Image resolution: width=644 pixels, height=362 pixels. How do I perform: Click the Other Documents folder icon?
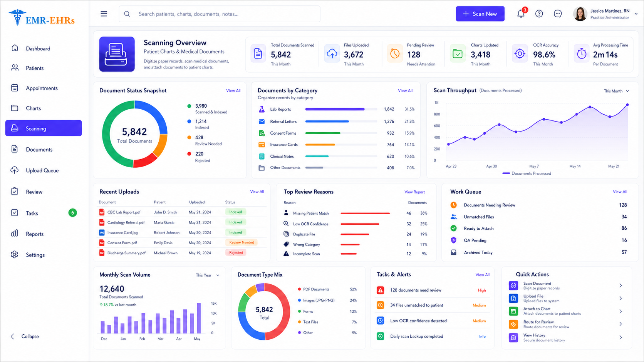pos(262,168)
